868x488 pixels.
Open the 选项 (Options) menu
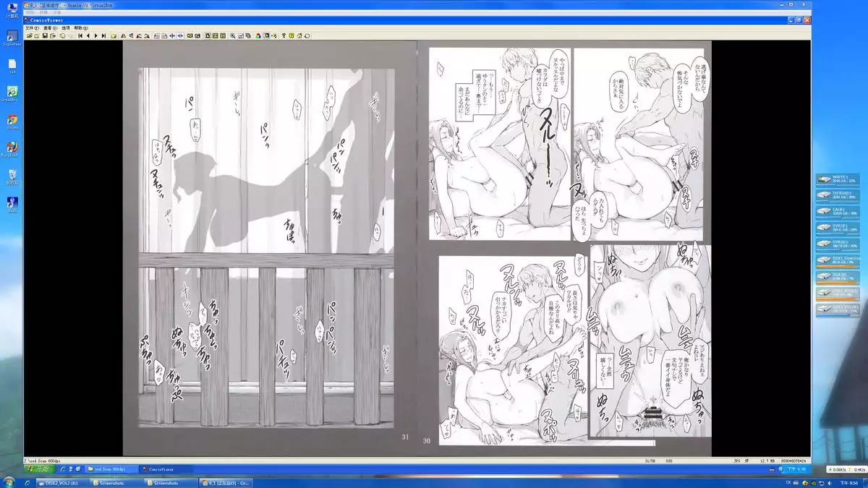(x=65, y=28)
